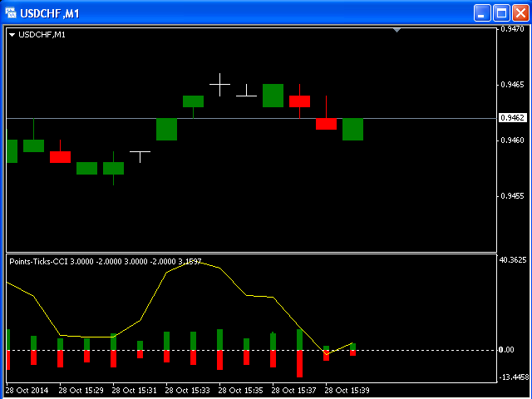Click the 28 Oct 15:39 time axis label

coord(349,390)
